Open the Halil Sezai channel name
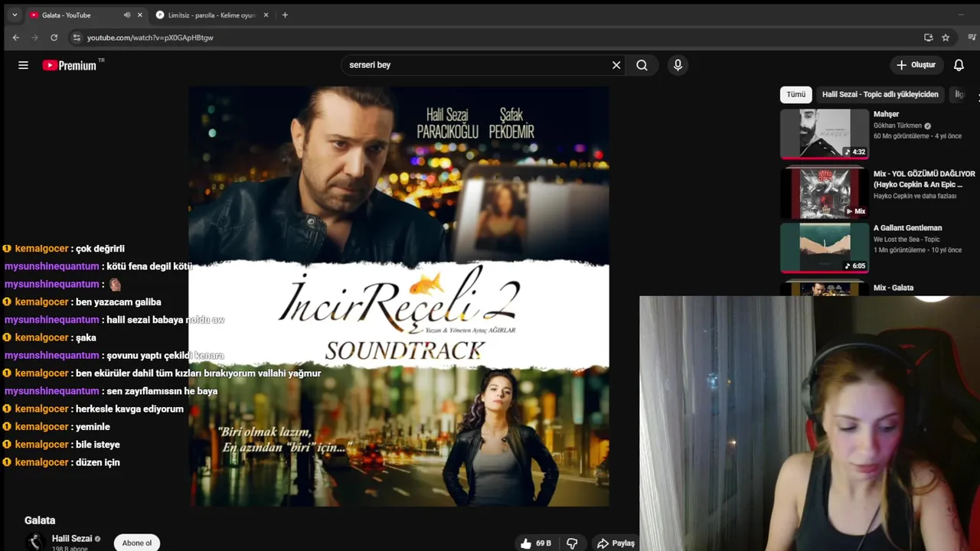Viewport: 980px width, 551px height. (72, 539)
